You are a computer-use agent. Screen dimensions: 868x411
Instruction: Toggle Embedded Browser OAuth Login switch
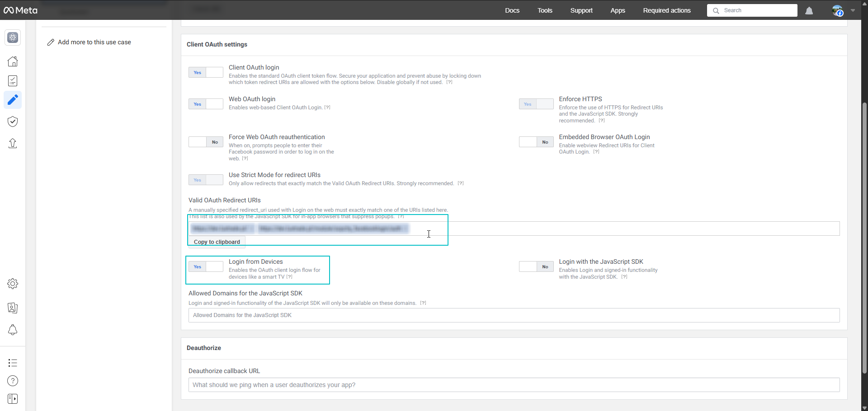click(x=536, y=142)
